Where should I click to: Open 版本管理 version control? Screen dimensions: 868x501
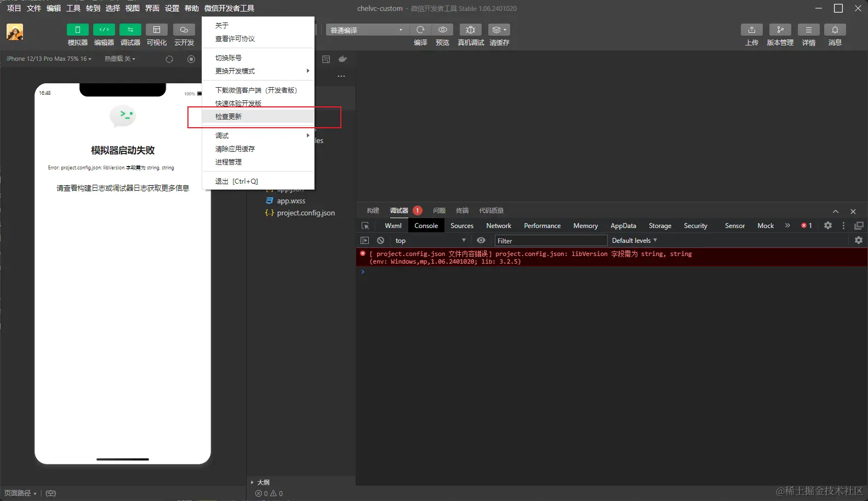pyautogui.click(x=780, y=30)
